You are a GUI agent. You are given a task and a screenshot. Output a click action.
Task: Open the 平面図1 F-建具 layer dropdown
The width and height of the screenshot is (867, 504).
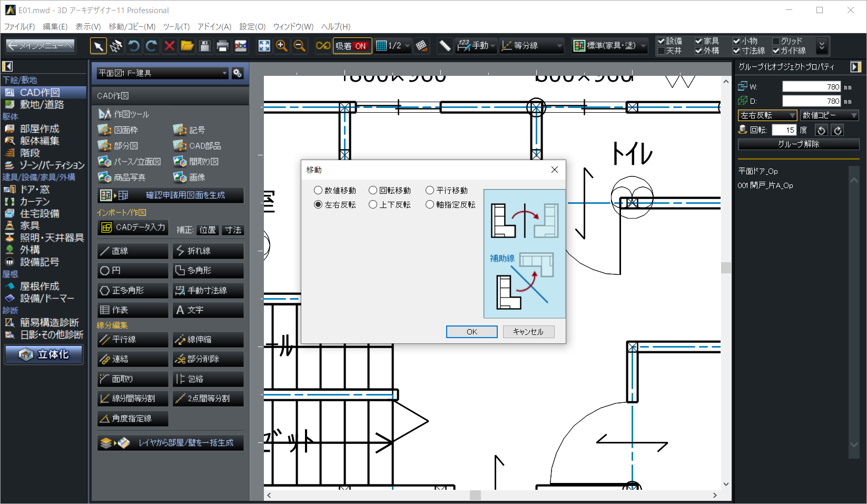(x=163, y=73)
